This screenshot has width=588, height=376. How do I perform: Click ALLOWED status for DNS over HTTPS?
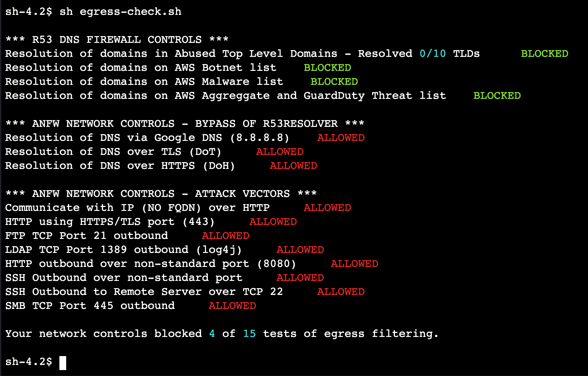(294, 166)
